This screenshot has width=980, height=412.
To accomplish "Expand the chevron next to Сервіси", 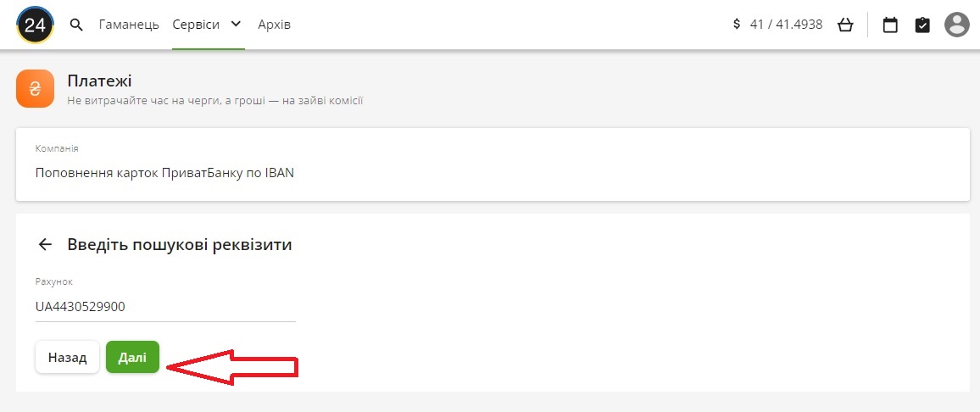I will [236, 25].
